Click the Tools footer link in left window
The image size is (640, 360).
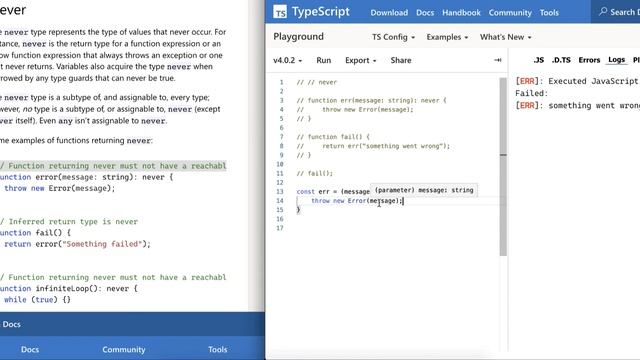218,349
